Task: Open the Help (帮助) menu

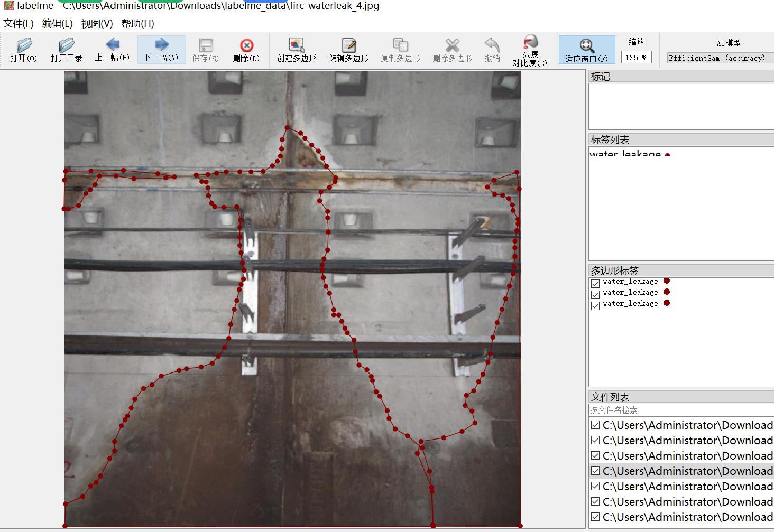Action: pos(137,24)
